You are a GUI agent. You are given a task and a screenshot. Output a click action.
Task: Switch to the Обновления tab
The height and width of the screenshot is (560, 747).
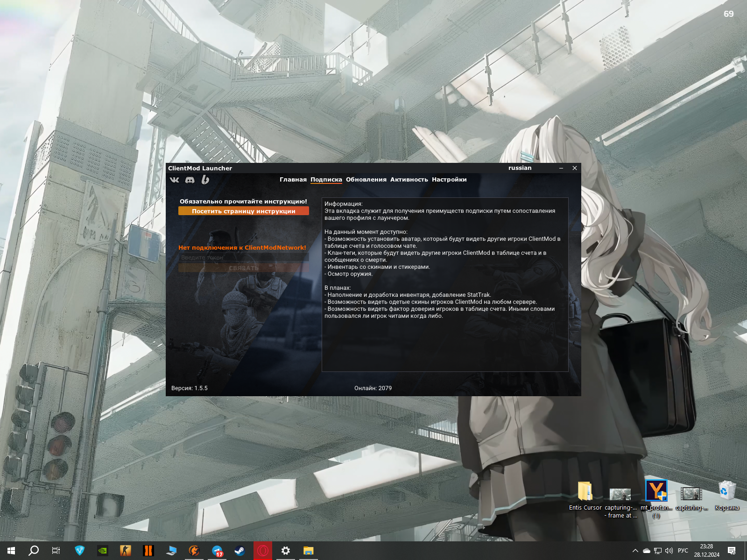[366, 180]
